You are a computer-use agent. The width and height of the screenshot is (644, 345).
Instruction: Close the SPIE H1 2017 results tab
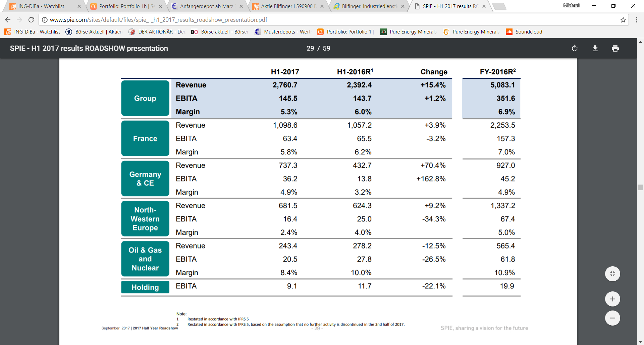pos(484,6)
